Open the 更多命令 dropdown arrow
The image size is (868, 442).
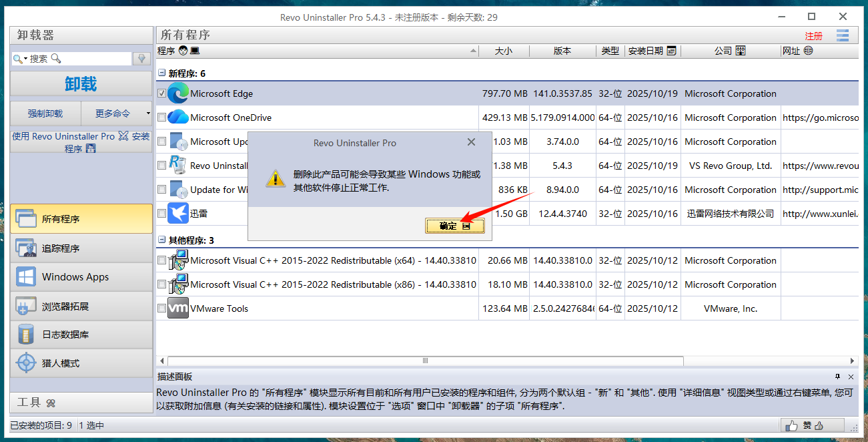pos(148,114)
